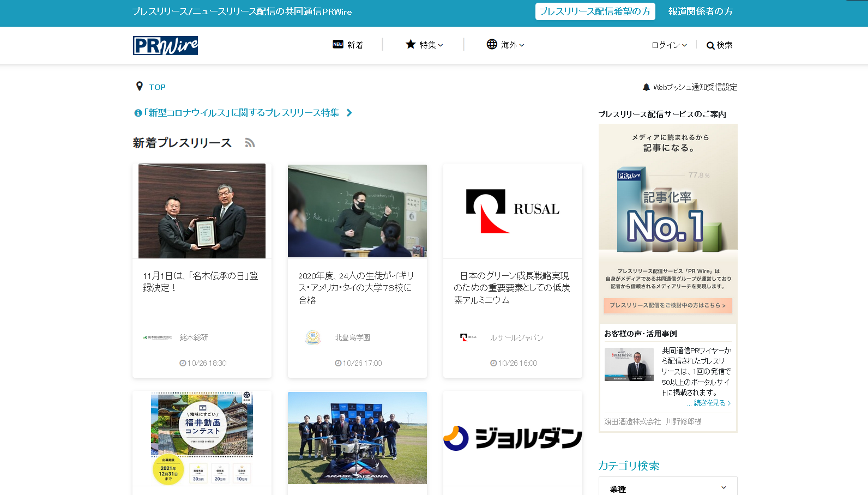Open headline 日本のグリーン成長戦略 低炭素アルミニウム

pos(512,288)
